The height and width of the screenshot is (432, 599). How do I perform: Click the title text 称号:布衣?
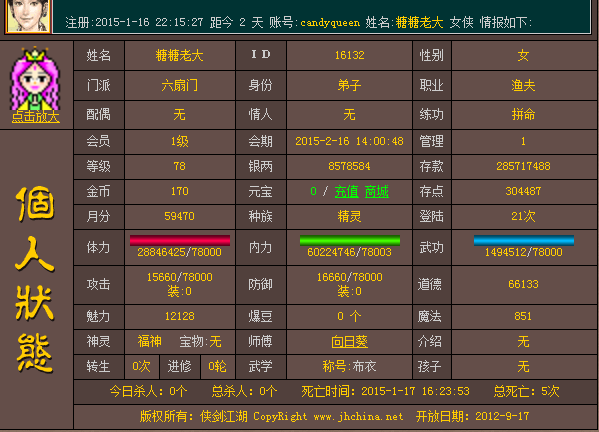point(349,367)
